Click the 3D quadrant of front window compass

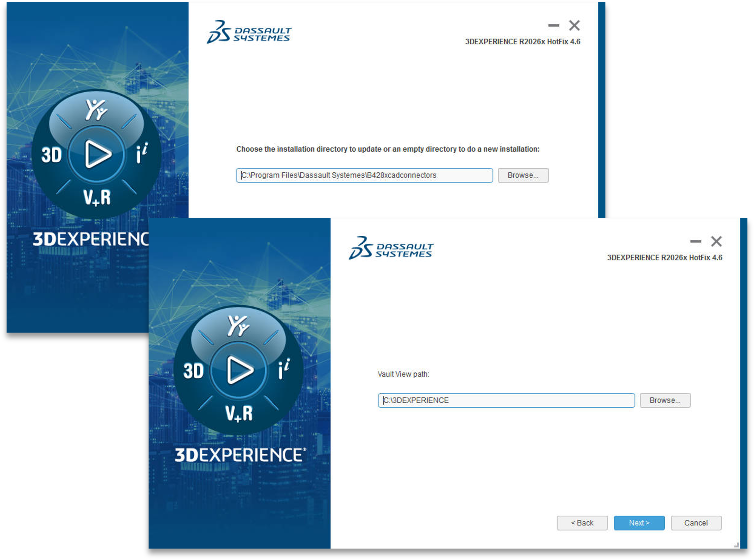(193, 371)
